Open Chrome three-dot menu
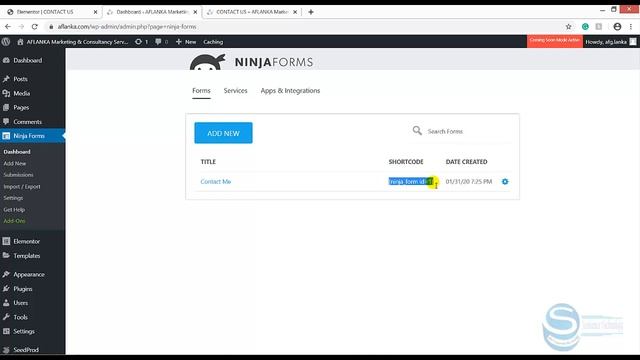 (631, 27)
